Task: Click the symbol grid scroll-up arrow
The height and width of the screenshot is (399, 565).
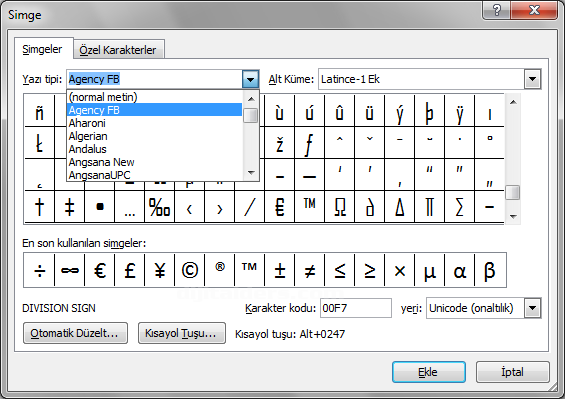Action: pyautogui.click(x=513, y=102)
